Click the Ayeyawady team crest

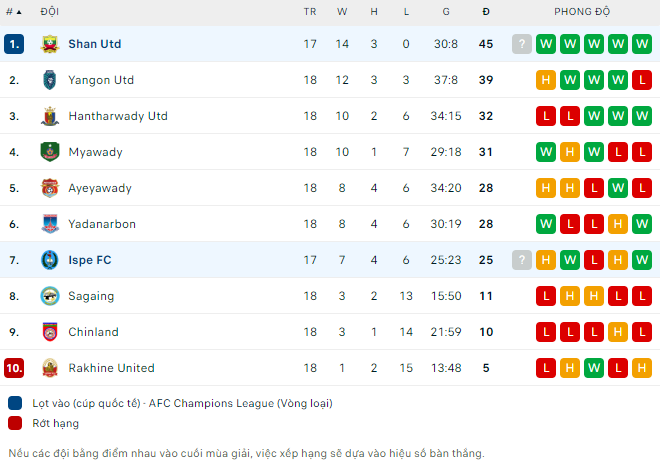pyautogui.click(x=50, y=188)
